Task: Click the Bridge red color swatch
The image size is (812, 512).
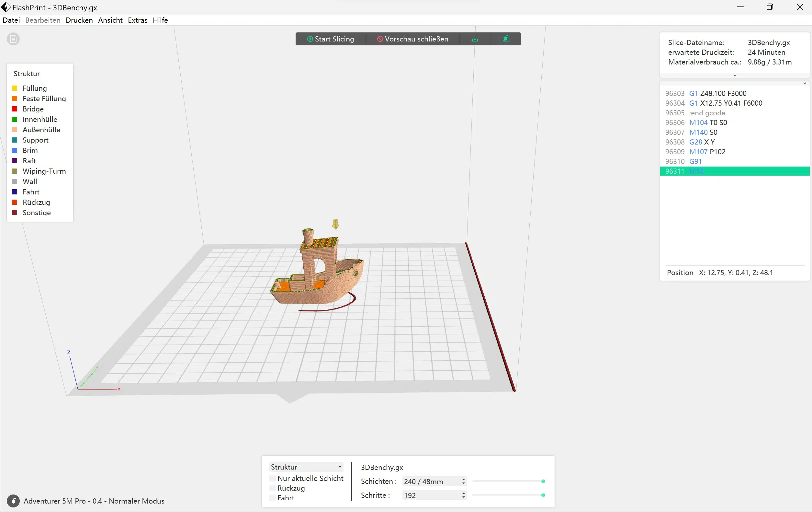Action: click(15, 109)
